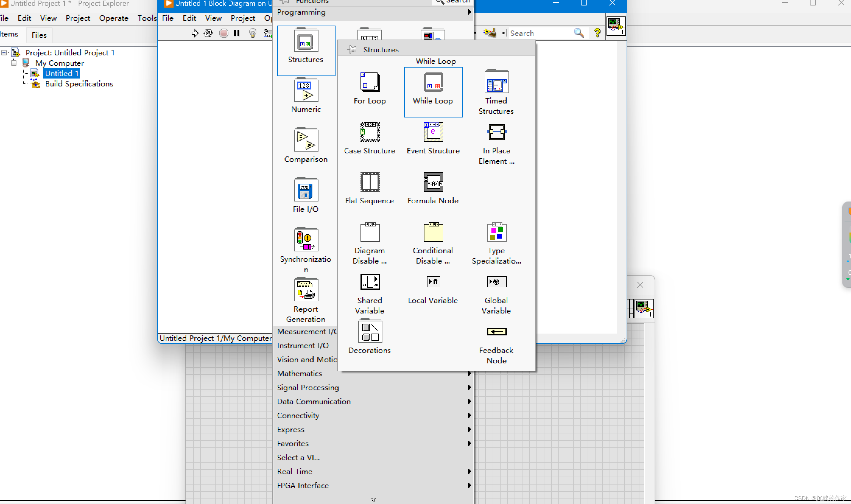Select Build Specifications in the project tree
This screenshot has width=851, height=504.
click(79, 84)
